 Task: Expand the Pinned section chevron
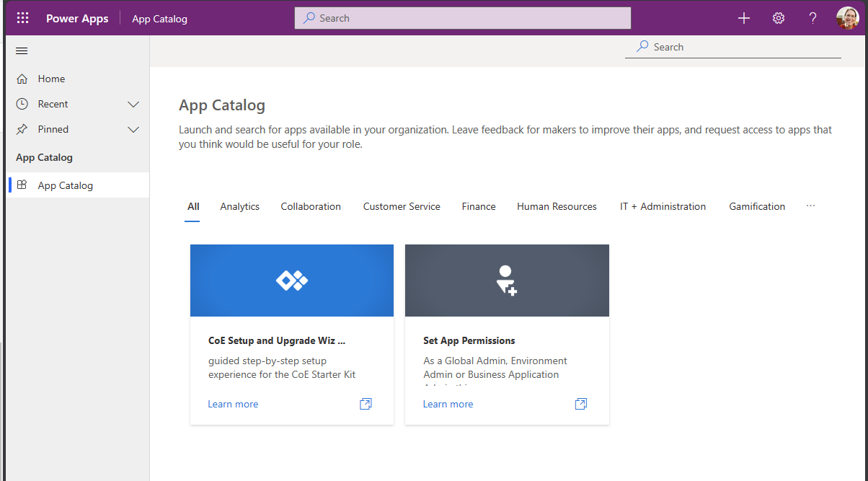point(133,129)
